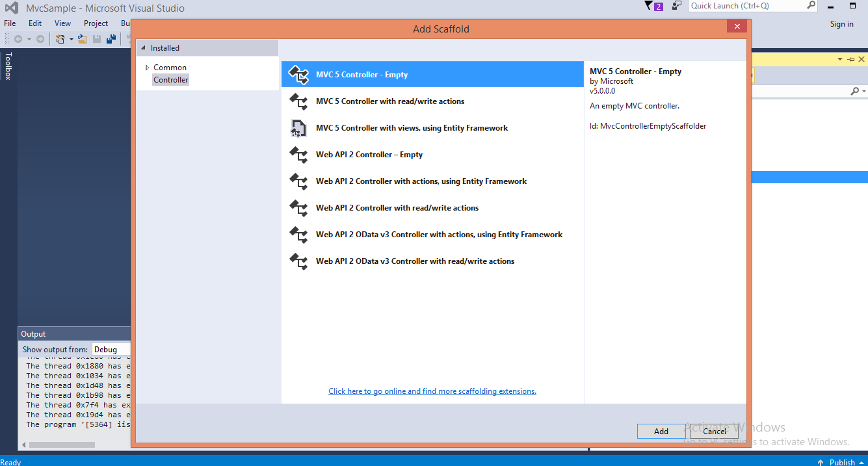868x466 pixels.
Task: Click Sign in
Action: coord(842,24)
